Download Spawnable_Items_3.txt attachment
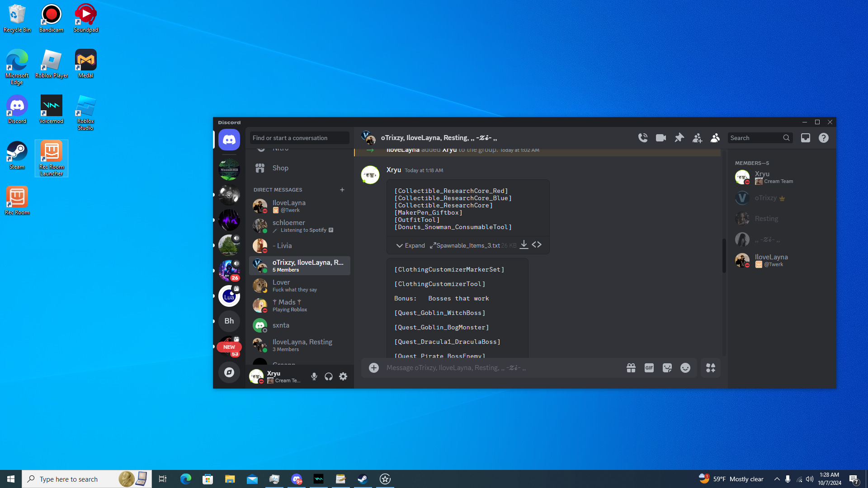 point(524,245)
